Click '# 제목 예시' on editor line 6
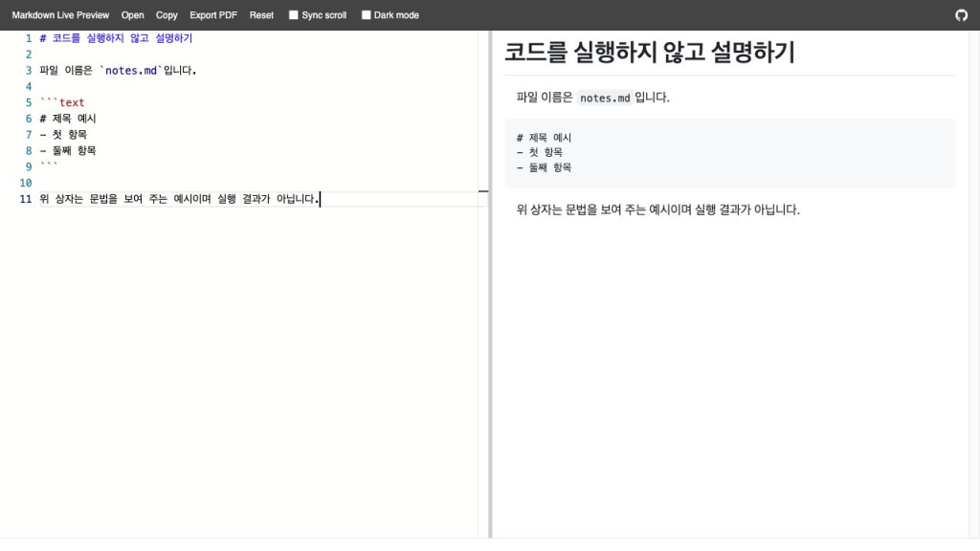The height and width of the screenshot is (551, 980). tap(68, 119)
